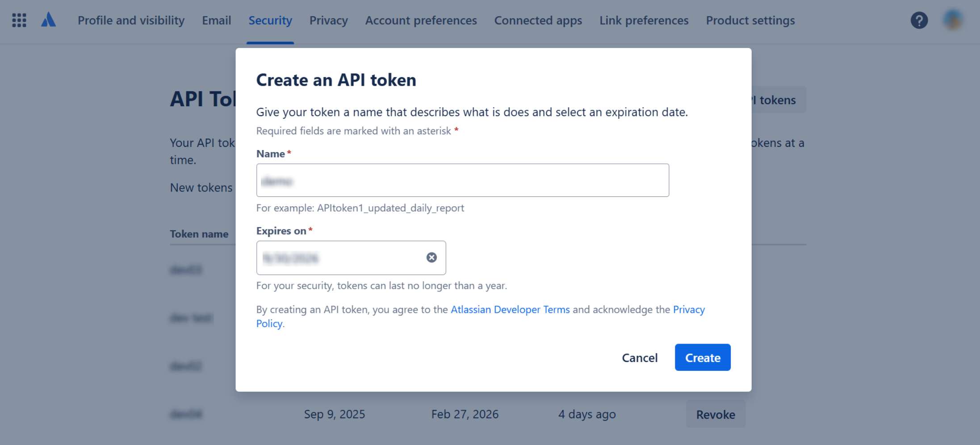Open Account preferences
Screen dimensions: 980x445
(x=420, y=21)
